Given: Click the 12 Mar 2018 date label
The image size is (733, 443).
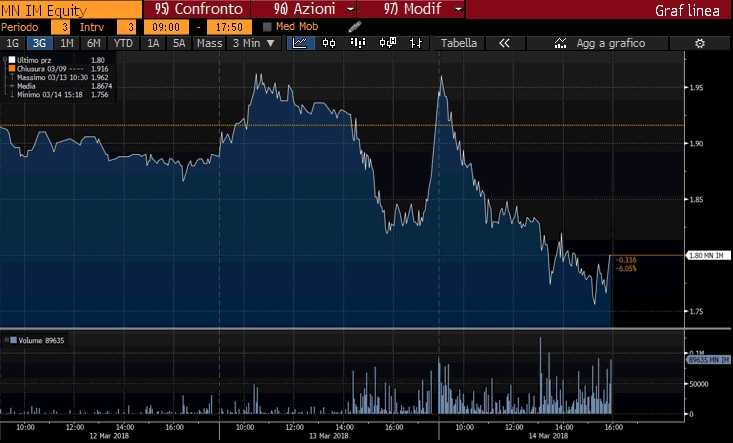Looking at the screenshot, I should pos(109,436).
